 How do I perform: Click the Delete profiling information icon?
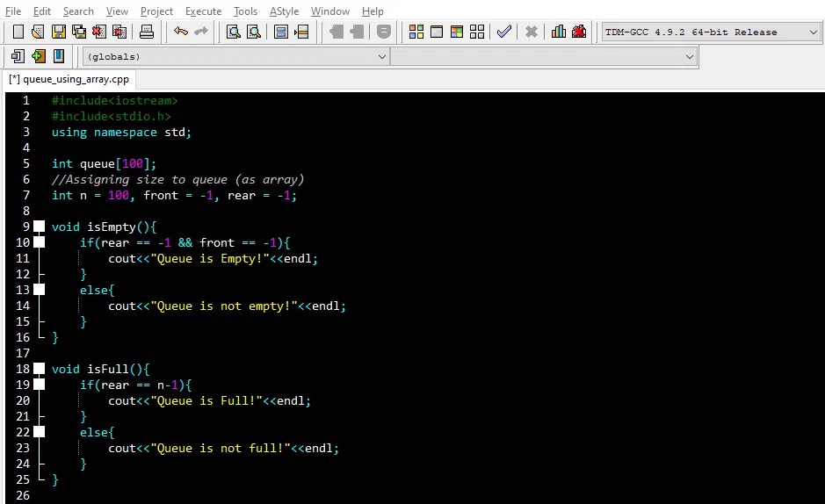pyautogui.click(x=579, y=32)
